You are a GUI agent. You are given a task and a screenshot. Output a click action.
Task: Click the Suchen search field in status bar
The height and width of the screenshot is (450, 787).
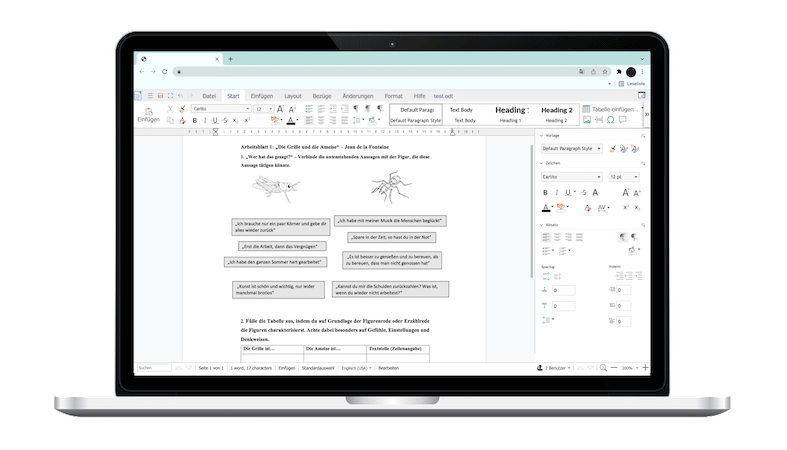pos(154,368)
